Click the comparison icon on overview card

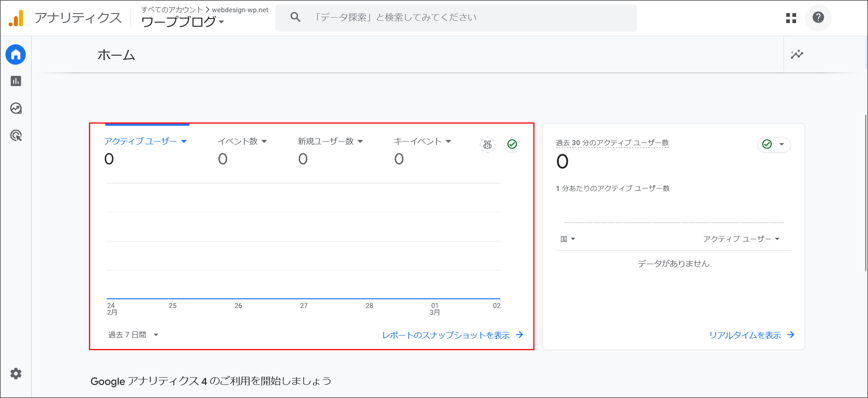[487, 145]
